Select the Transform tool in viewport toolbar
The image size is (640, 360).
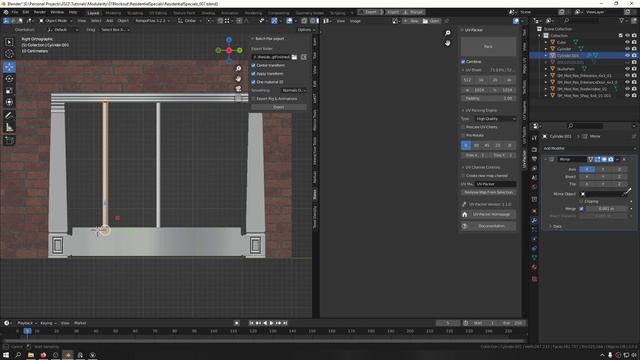coord(9,102)
